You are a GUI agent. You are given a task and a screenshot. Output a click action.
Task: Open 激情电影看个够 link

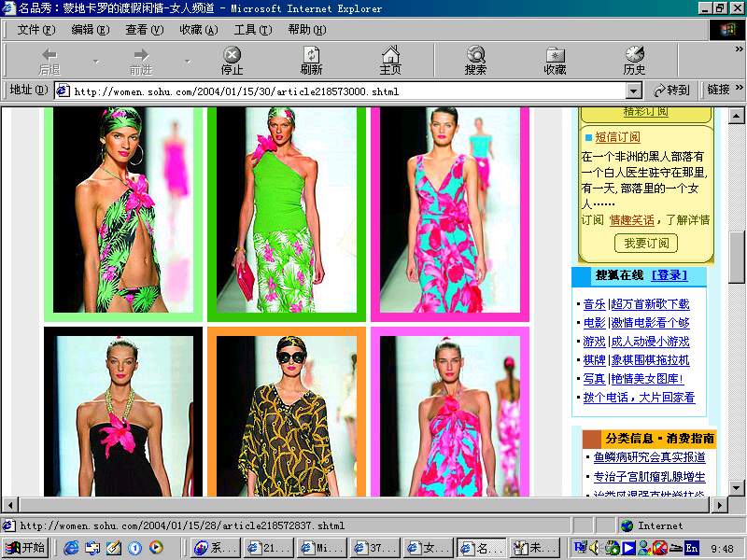(x=650, y=323)
